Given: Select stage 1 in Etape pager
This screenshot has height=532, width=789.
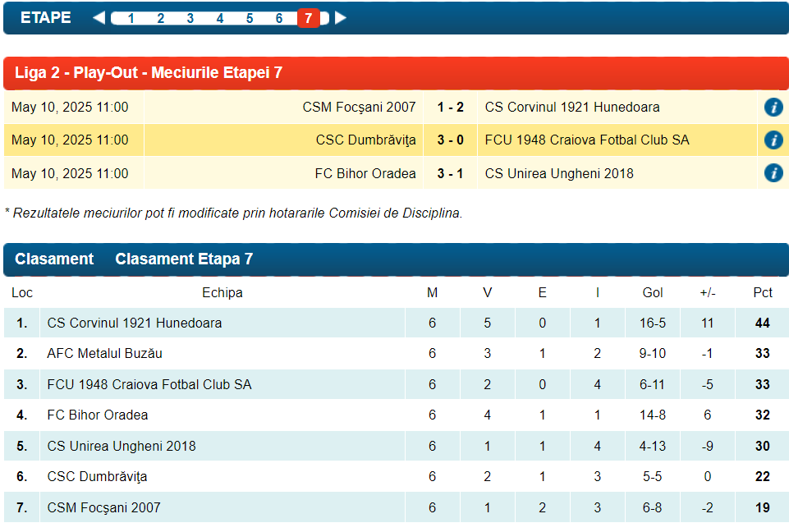Looking at the screenshot, I should 131,19.
